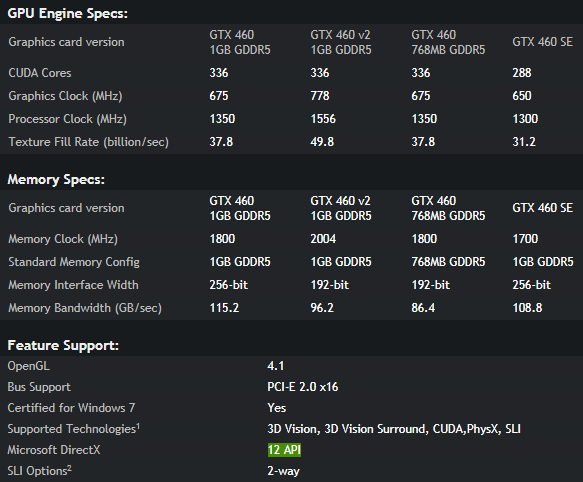Click the CUDA Cores value 288
The width and height of the screenshot is (583, 482).
pyautogui.click(x=522, y=73)
